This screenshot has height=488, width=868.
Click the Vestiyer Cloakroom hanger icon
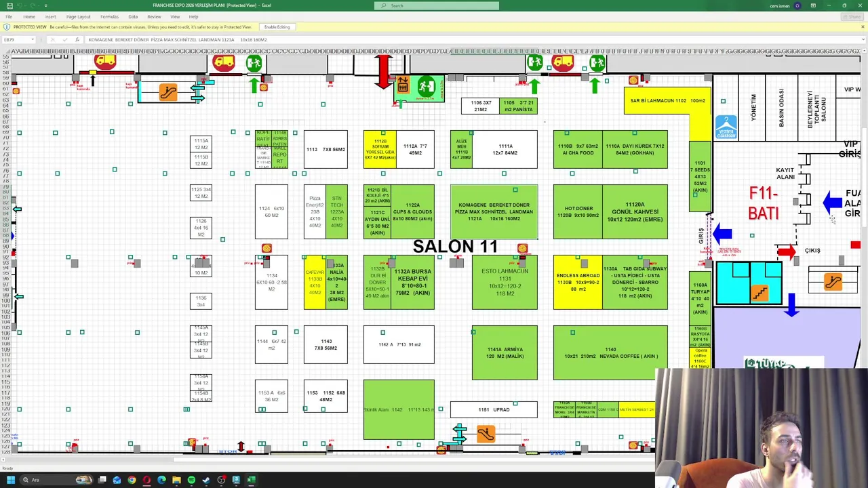pyautogui.click(x=726, y=127)
